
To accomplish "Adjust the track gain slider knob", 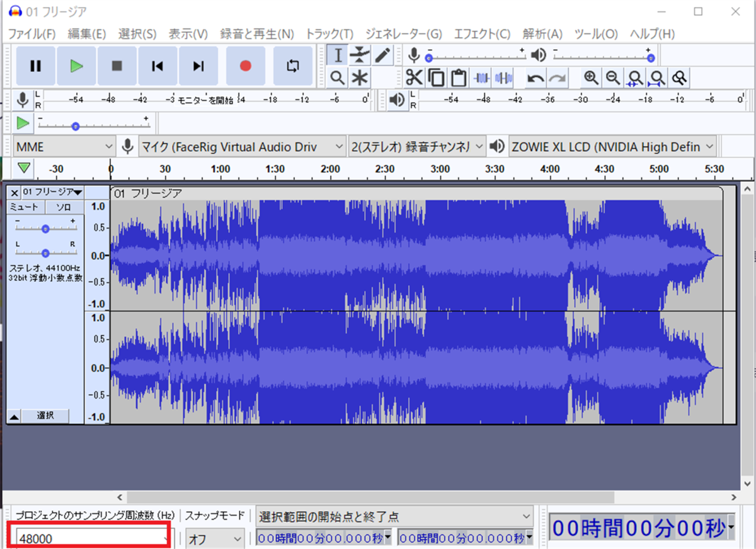I will [x=45, y=229].
